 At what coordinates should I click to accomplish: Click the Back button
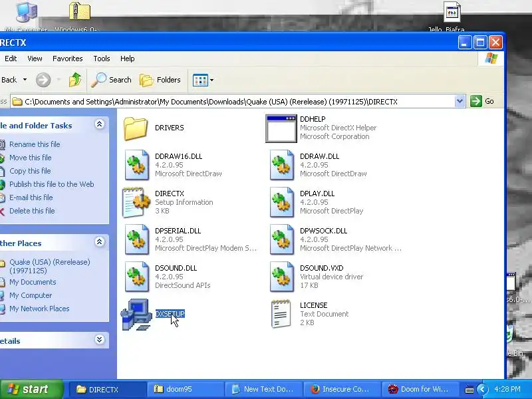9,80
